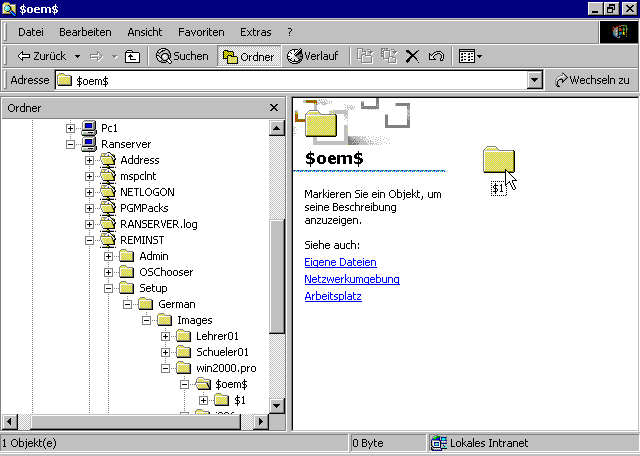Select the mspclnt shared folder icon
Image resolution: width=640 pixels, height=456 pixels.
click(108, 176)
